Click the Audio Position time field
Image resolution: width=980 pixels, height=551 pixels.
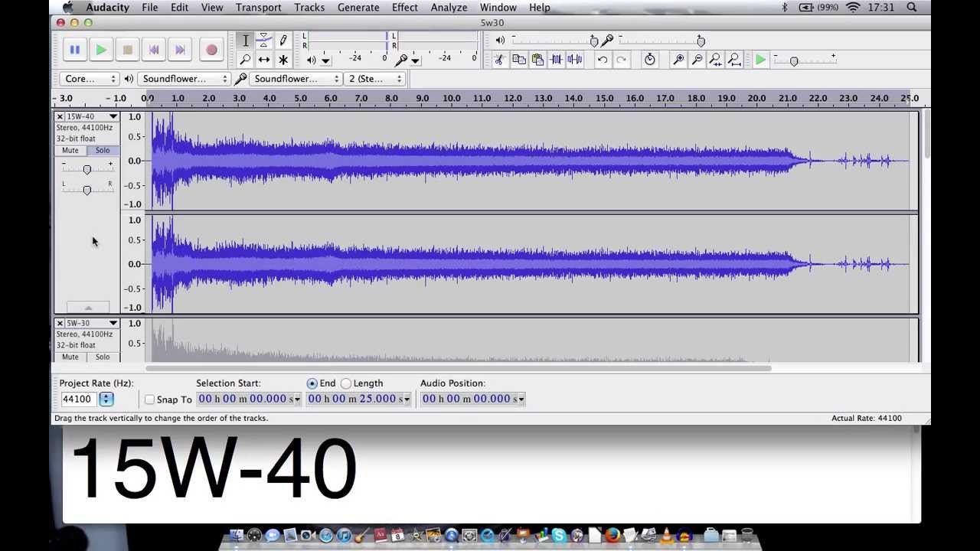click(473, 399)
